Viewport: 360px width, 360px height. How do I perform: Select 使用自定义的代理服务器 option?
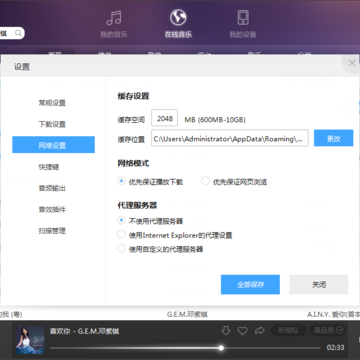point(160,249)
